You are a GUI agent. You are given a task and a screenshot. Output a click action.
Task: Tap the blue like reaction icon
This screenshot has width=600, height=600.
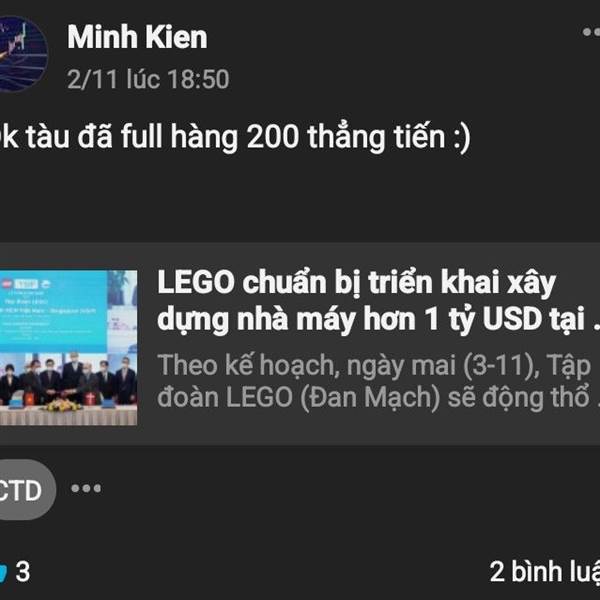point(3,572)
